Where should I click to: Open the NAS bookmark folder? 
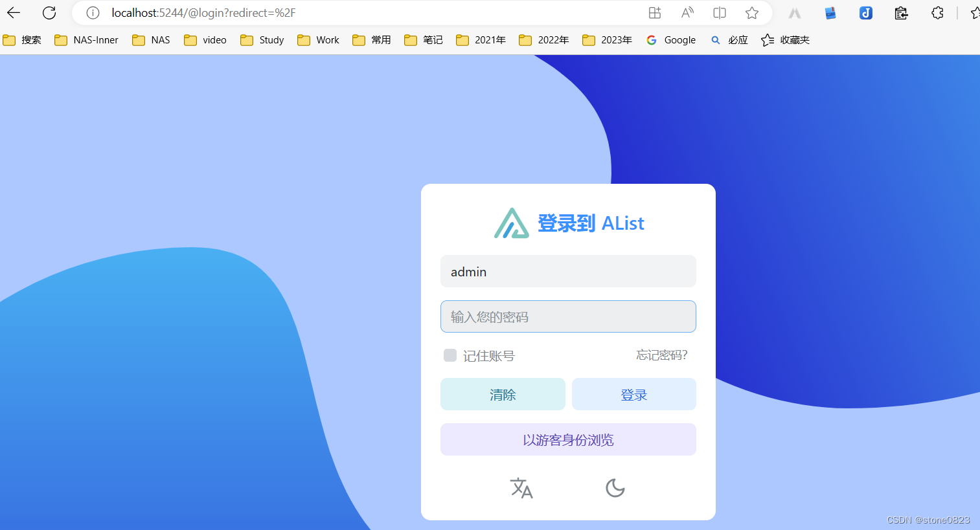pos(151,40)
